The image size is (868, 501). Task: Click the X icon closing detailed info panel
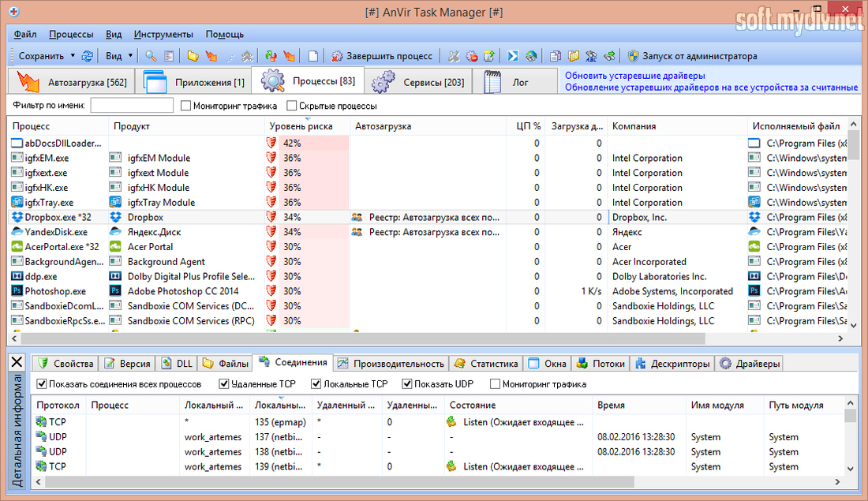(17, 362)
